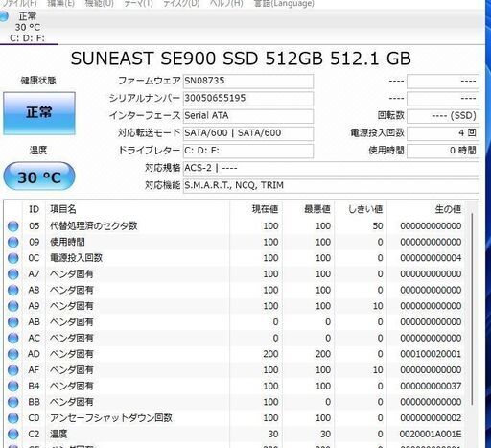Click status icon for attribute 05
The image size is (491, 448).
coord(13,226)
